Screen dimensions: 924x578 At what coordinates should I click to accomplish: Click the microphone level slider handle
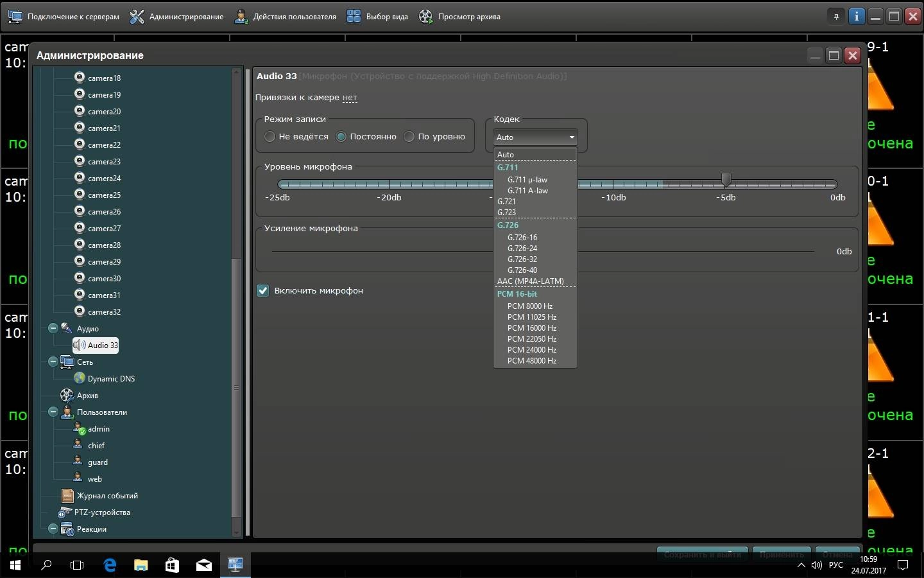726,180
